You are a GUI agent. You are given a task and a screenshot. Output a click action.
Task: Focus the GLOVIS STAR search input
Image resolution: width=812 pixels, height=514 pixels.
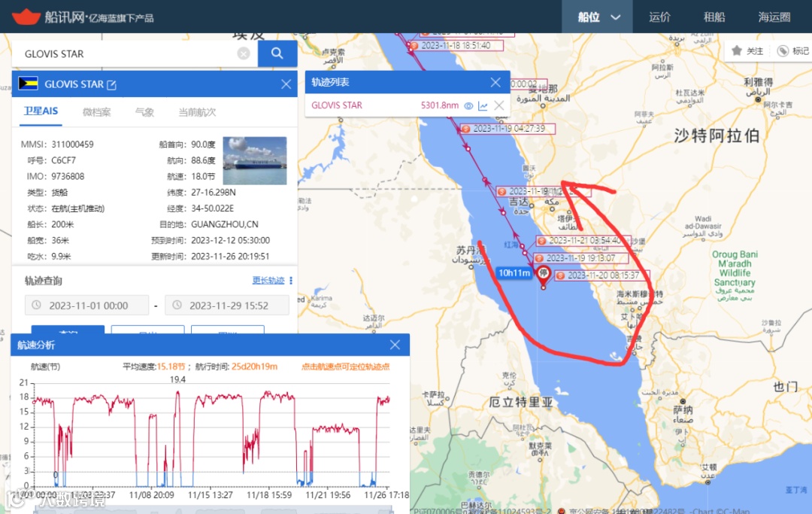(x=135, y=54)
